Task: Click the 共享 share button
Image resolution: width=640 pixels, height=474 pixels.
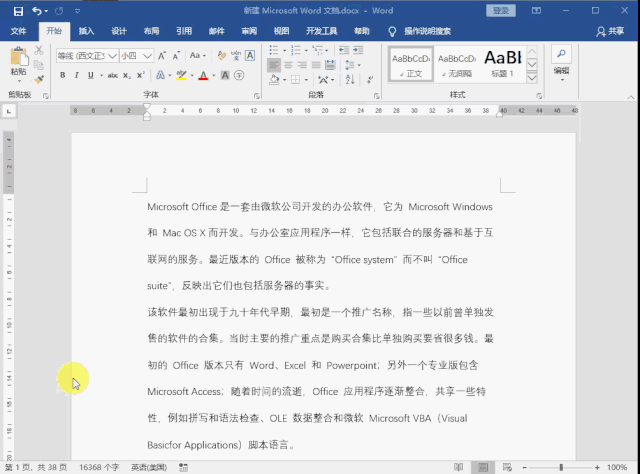Action: pyautogui.click(x=610, y=31)
